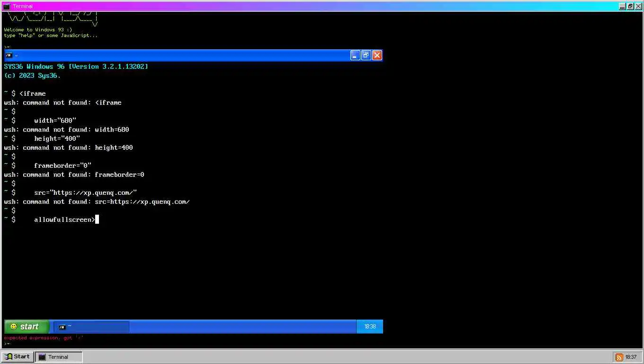Click the 18:38 clock in Windows 96 tray
The image size is (644, 364).
click(x=370, y=327)
